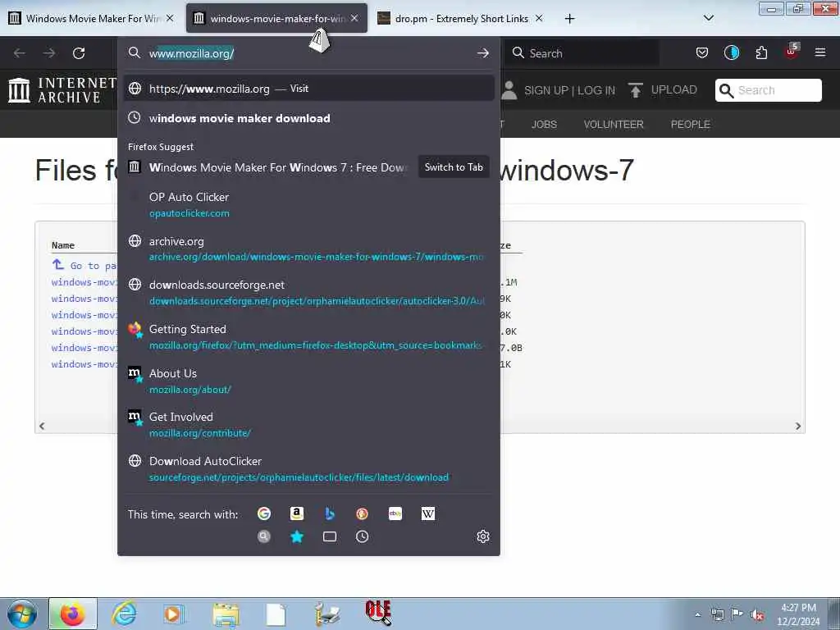The width and height of the screenshot is (840, 630).
Task: Click the taskbar clock showing 4:27 PM
Action: pyautogui.click(x=797, y=614)
